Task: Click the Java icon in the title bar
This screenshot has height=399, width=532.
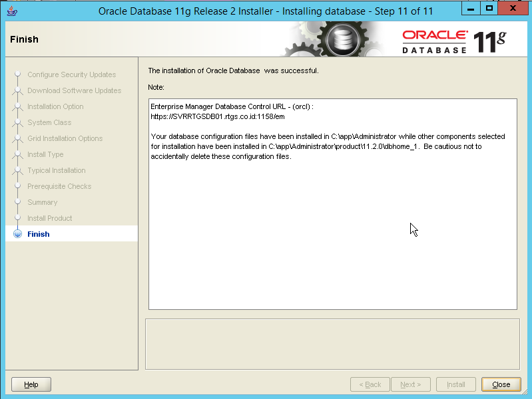Action: (12, 11)
